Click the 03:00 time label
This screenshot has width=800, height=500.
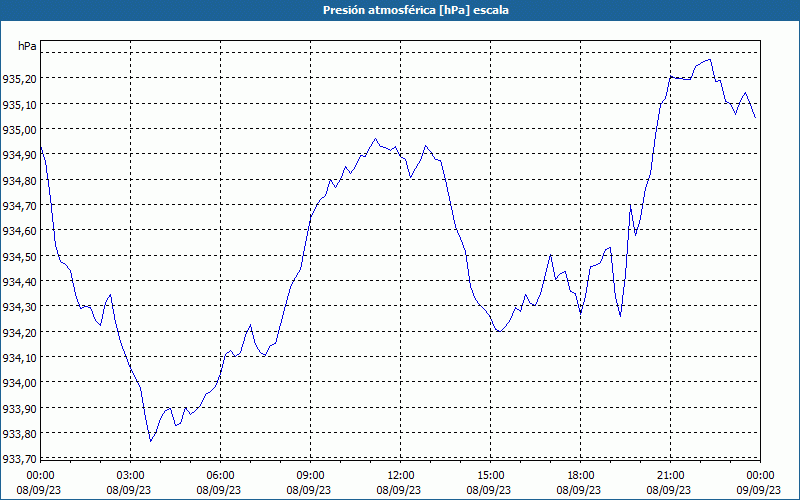point(131,476)
